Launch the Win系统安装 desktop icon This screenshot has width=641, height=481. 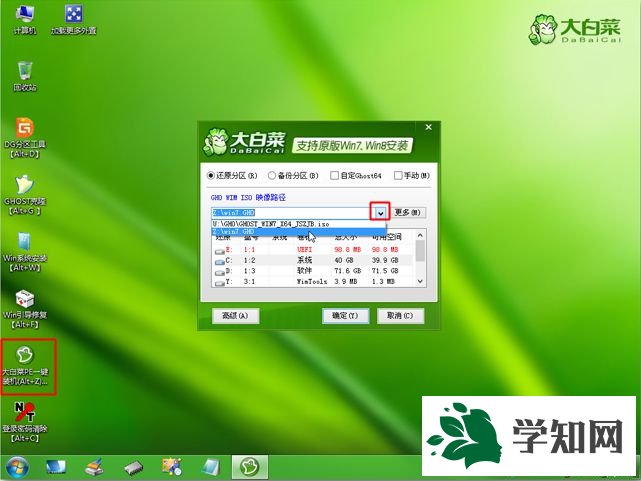(x=25, y=252)
